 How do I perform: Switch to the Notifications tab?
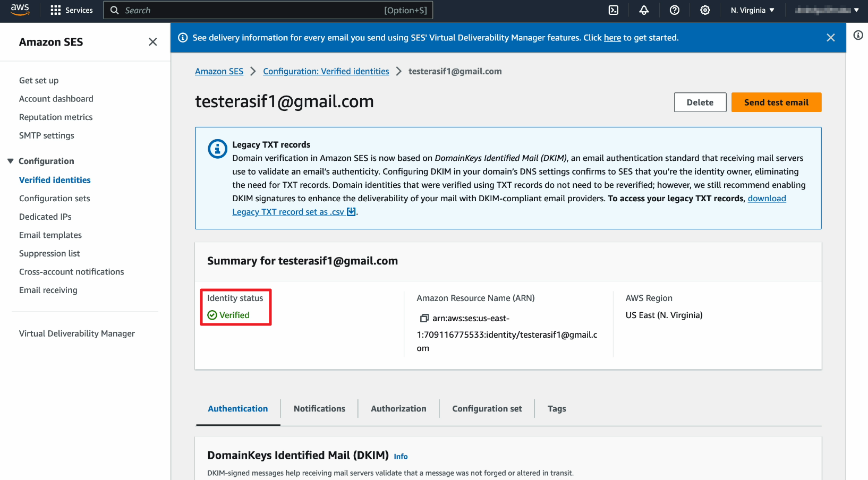tap(319, 409)
